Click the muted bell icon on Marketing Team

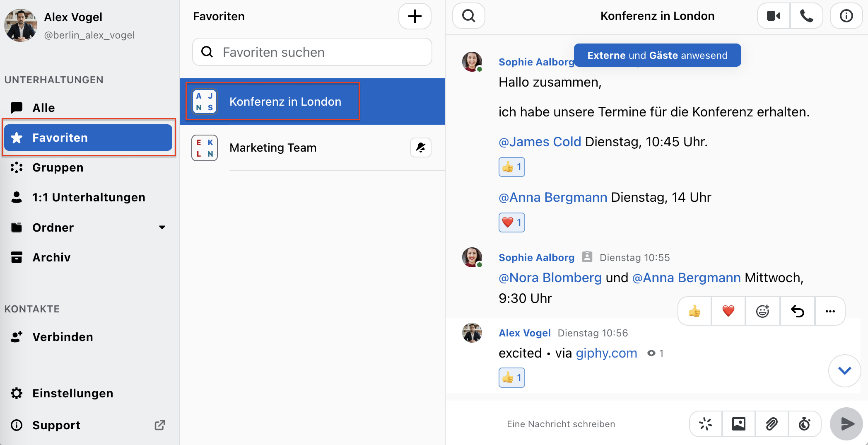[421, 148]
